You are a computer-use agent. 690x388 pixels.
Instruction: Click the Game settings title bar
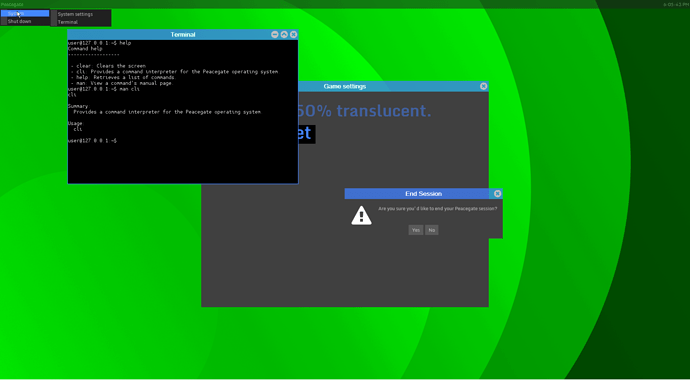coord(345,86)
